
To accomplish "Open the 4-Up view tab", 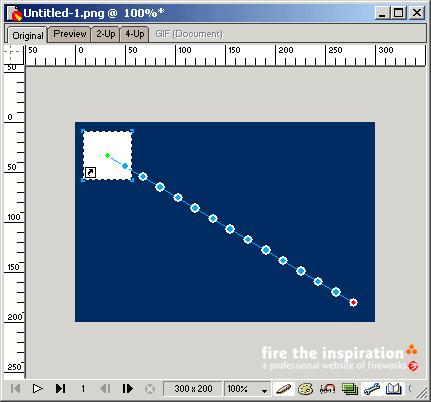I will [x=135, y=34].
